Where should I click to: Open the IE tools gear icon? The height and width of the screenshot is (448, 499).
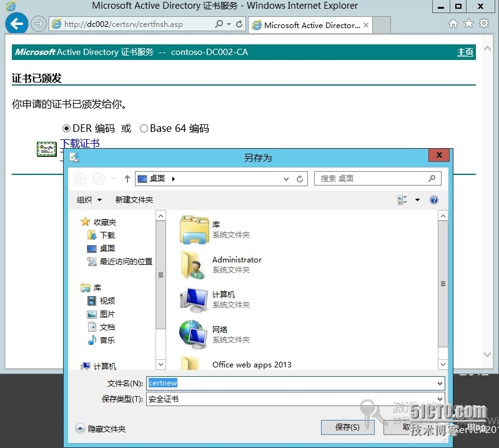tap(484, 24)
